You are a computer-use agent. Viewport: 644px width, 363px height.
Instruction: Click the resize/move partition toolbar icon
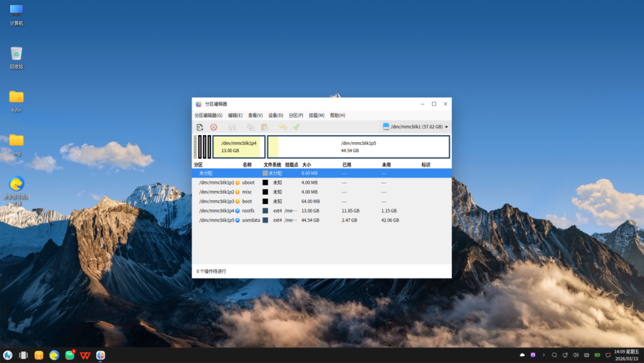(232, 127)
